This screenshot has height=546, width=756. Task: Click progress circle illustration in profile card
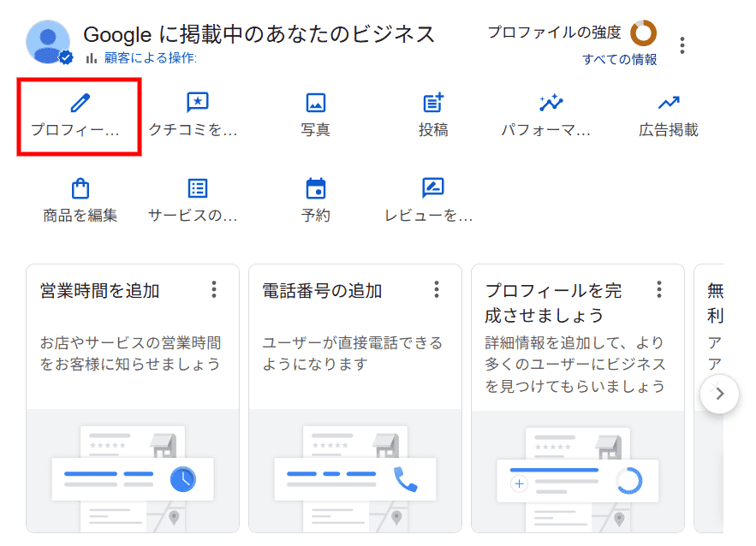629,480
